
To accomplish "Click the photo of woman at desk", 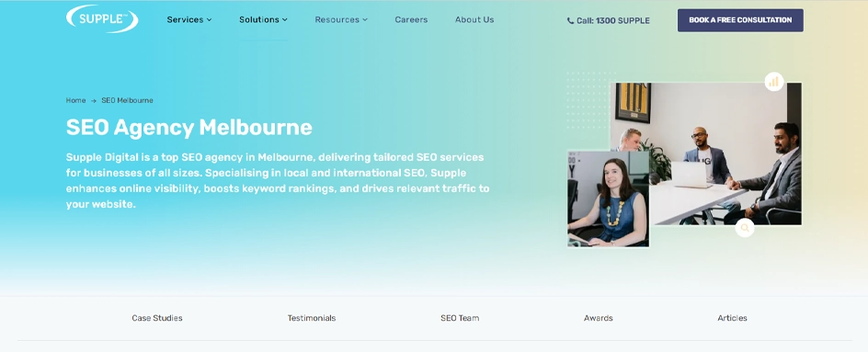I will pyautogui.click(x=609, y=199).
